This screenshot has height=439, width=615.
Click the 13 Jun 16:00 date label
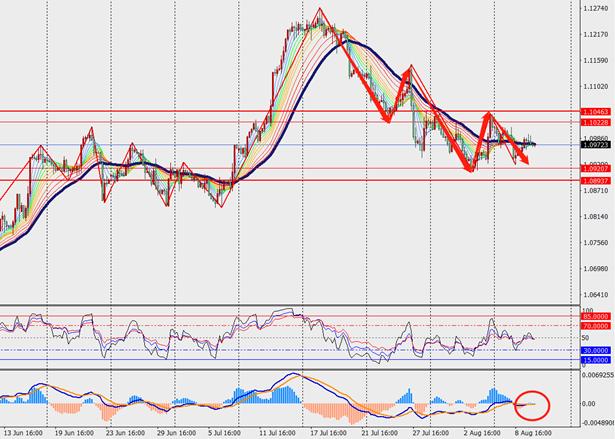click(21, 434)
